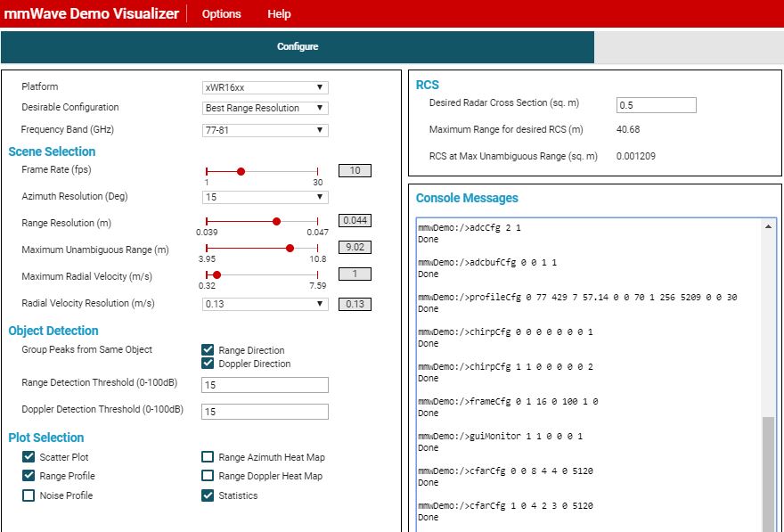Click the Maximum Range value 40.68

coord(628,129)
